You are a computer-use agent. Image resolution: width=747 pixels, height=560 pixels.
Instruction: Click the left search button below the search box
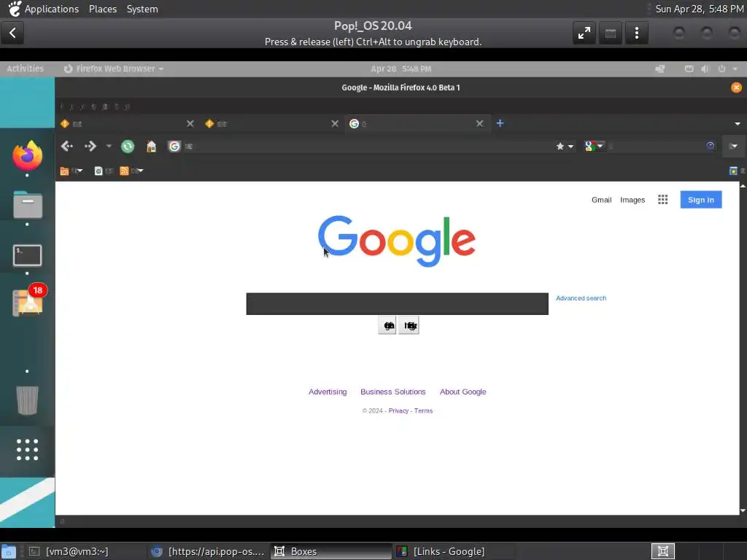[387, 326]
